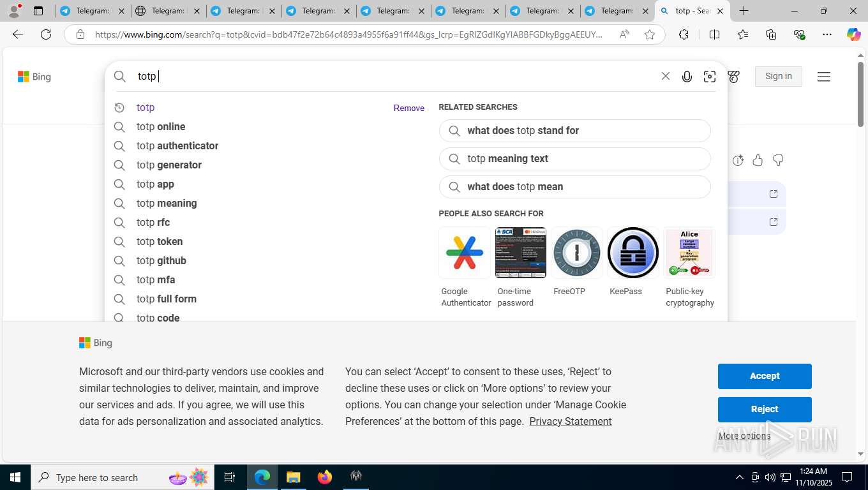
Task: Open notification center on taskbar
Action: [x=847, y=477]
